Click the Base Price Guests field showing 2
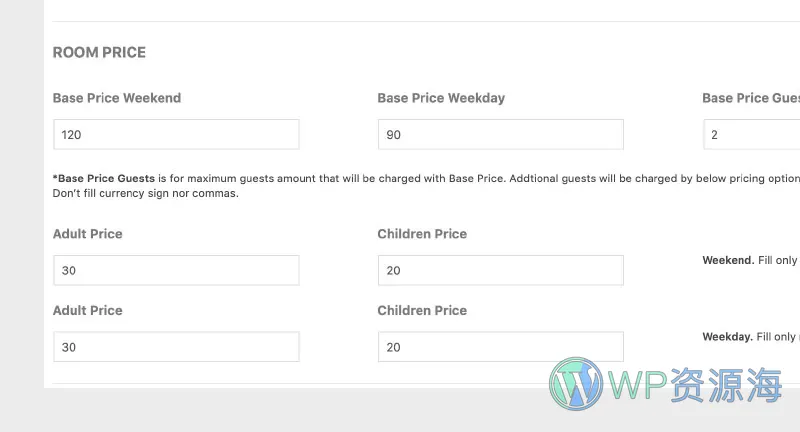Screen dimensions: 800x432 click(x=752, y=135)
